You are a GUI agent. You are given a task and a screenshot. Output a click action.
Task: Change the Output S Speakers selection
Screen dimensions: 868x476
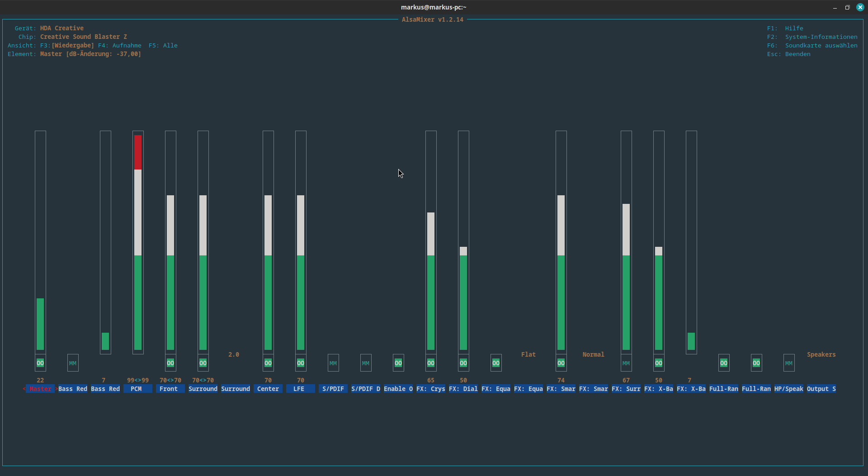821,354
